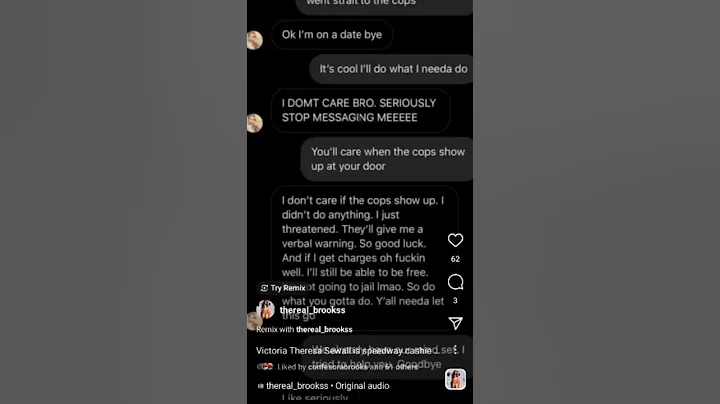Open thereal_brookss profile picture on the reel

(266, 310)
